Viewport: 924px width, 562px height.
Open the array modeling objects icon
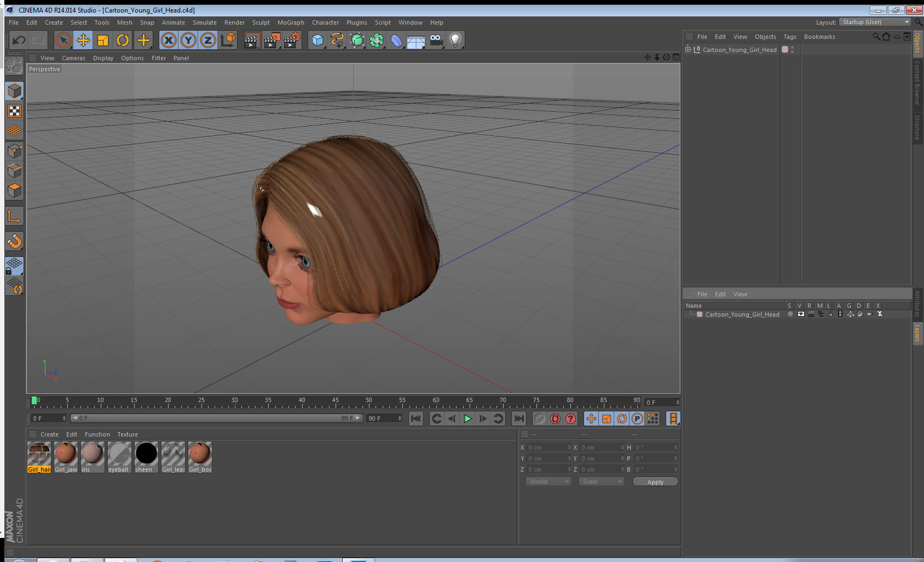pyautogui.click(x=377, y=40)
